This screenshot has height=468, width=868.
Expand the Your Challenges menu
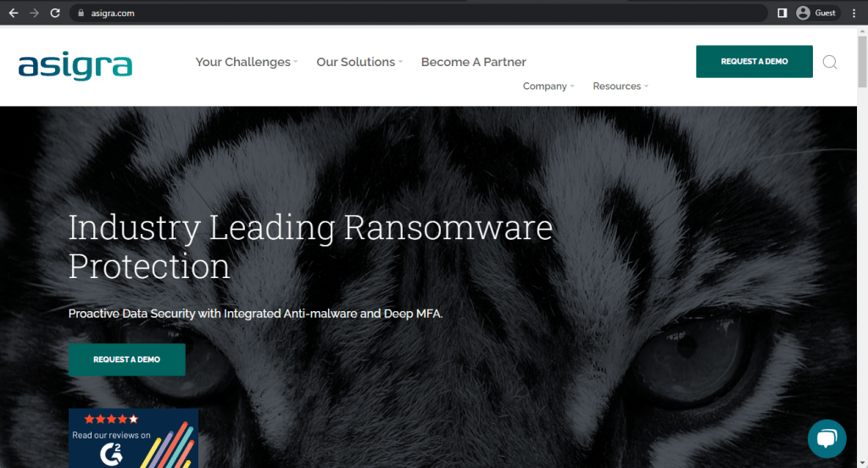click(247, 62)
